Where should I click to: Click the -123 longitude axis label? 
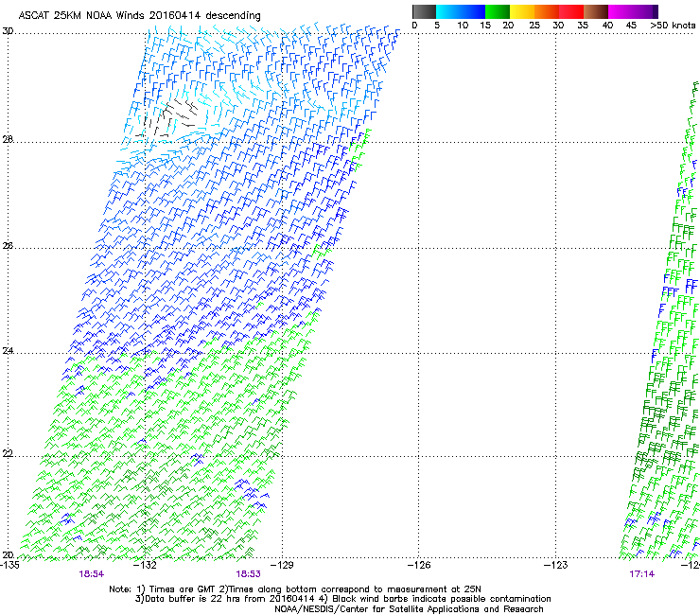[x=556, y=565]
